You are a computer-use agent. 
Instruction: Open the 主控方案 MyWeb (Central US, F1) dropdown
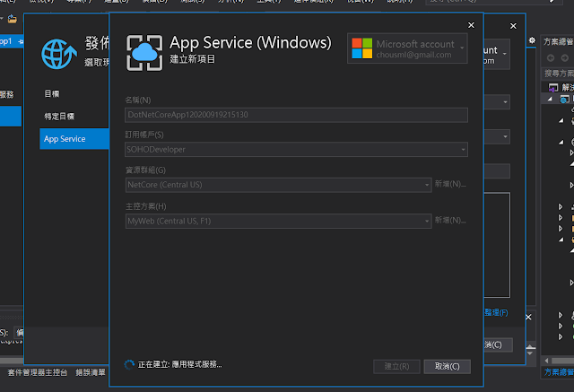point(278,221)
